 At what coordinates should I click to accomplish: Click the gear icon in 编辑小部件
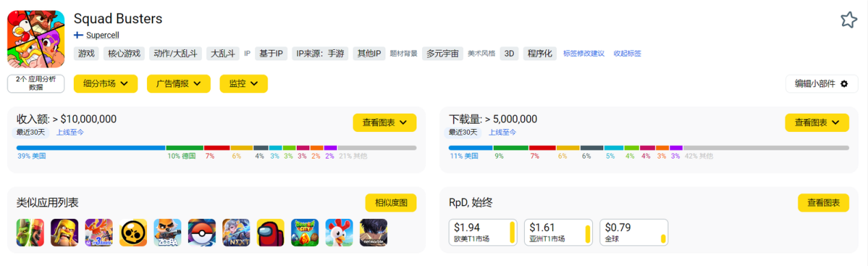tap(844, 84)
